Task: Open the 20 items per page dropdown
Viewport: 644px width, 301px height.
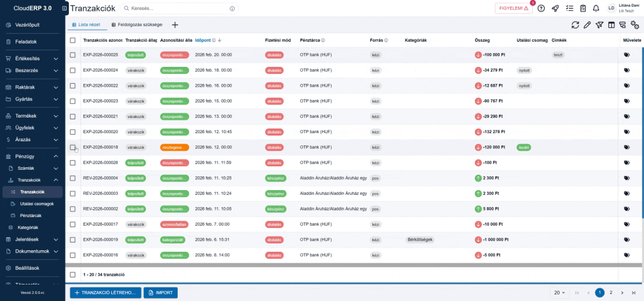Action: point(558,292)
